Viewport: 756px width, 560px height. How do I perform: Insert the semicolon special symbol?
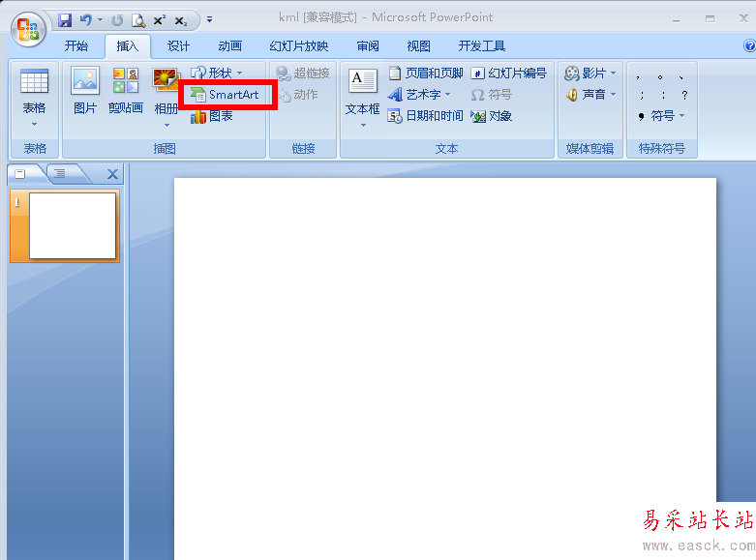[642, 96]
